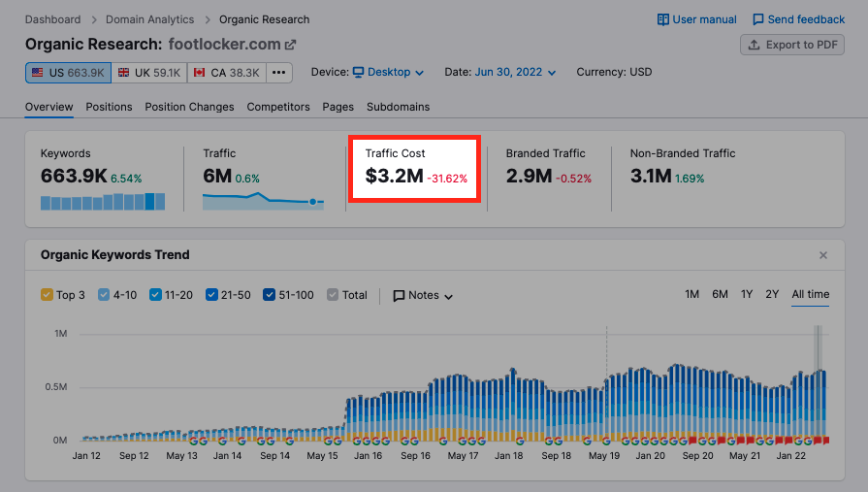This screenshot has height=492, width=868.
Task: Select the UK 59.1K database
Action: tap(149, 73)
